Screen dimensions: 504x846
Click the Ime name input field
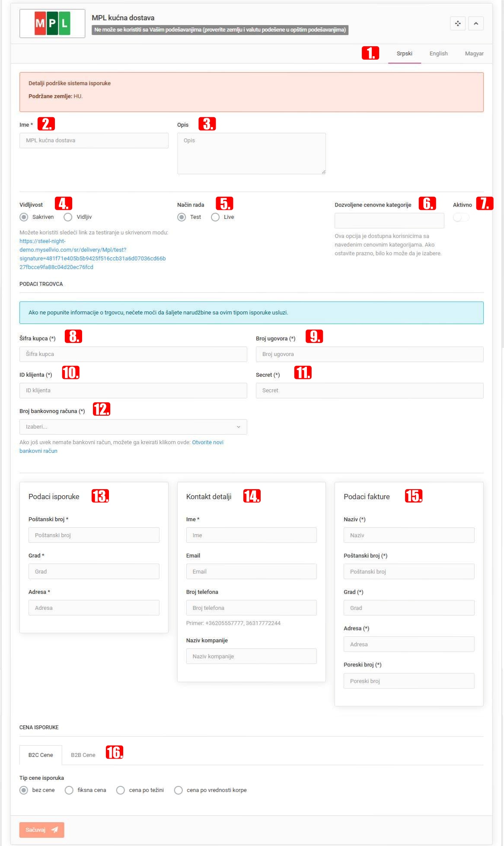click(94, 141)
